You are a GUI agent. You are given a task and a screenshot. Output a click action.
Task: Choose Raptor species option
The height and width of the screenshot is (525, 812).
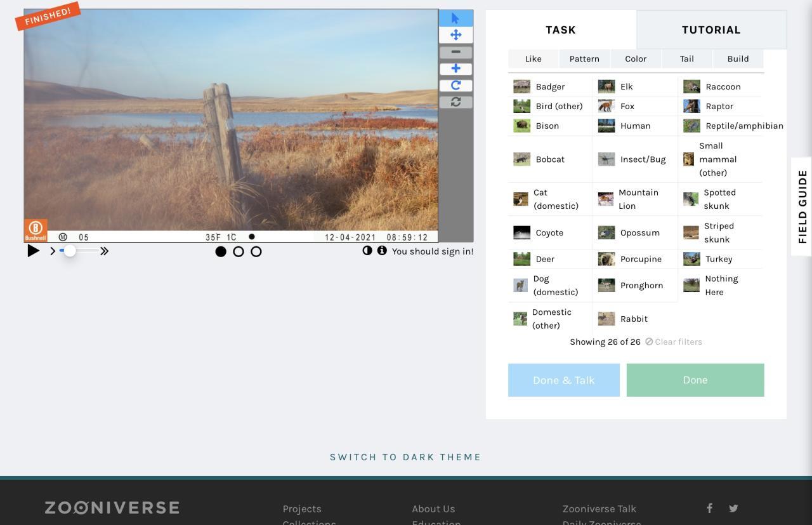click(721, 106)
